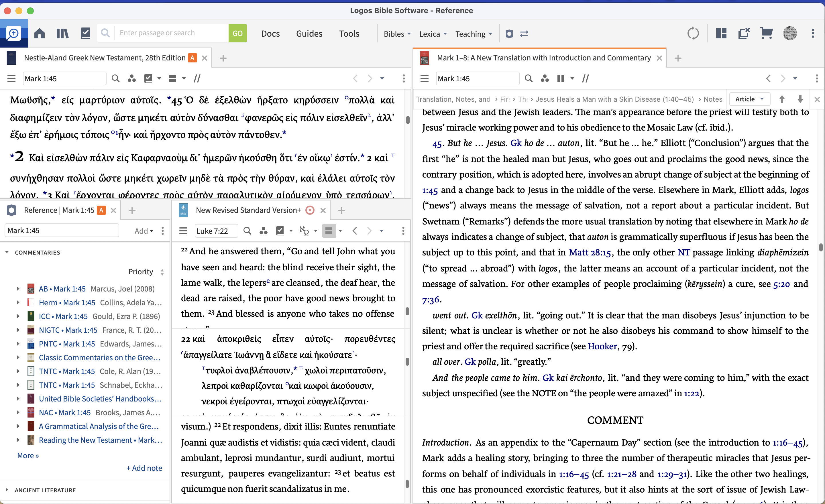Image resolution: width=825 pixels, height=504 pixels.
Task: Switch to the New Revised Standard Version tab
Action: click(x=248, y=210)
